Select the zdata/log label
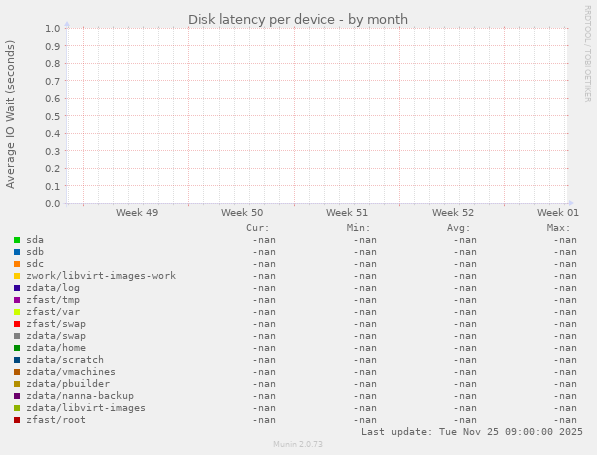The width and height of the screenshot is (597, 455). (x=53, y=288)
